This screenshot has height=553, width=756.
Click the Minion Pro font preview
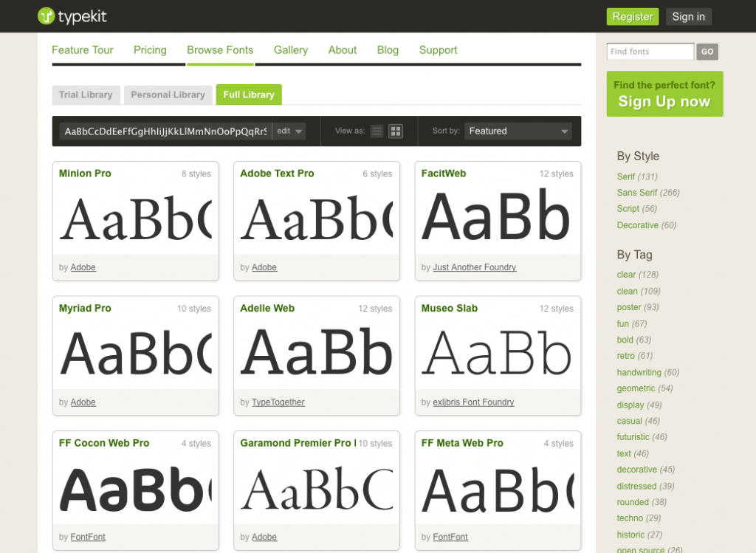pos(136,219)
